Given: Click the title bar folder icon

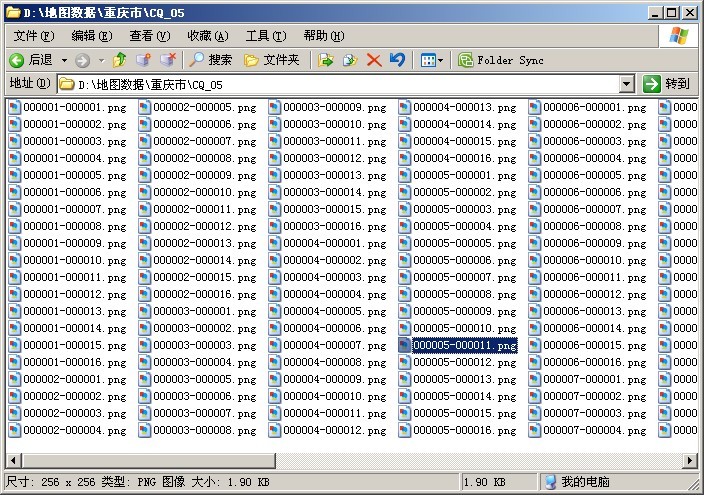Looking at the screenshot, I should pos(13,13).
